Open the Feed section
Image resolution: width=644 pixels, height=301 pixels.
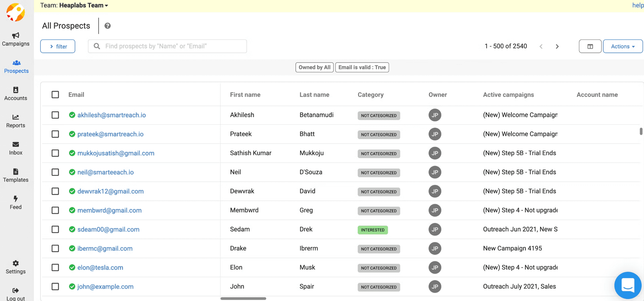point(16,203)
